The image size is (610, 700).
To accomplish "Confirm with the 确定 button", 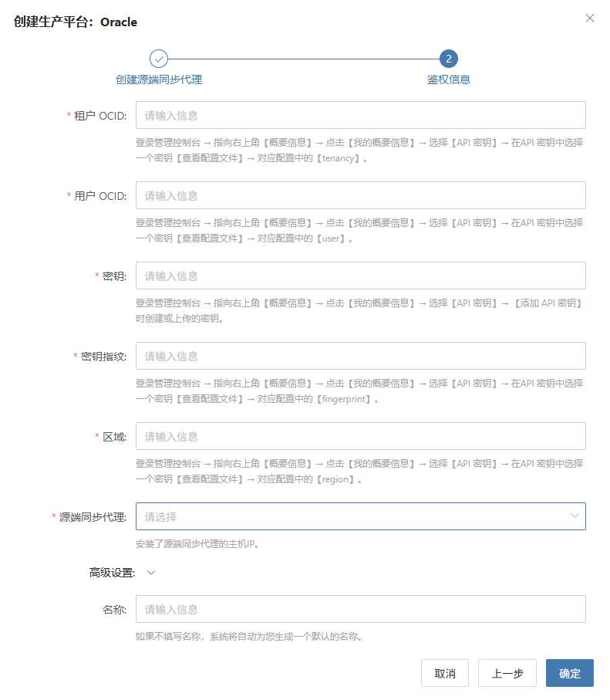I will click(570, 673).
